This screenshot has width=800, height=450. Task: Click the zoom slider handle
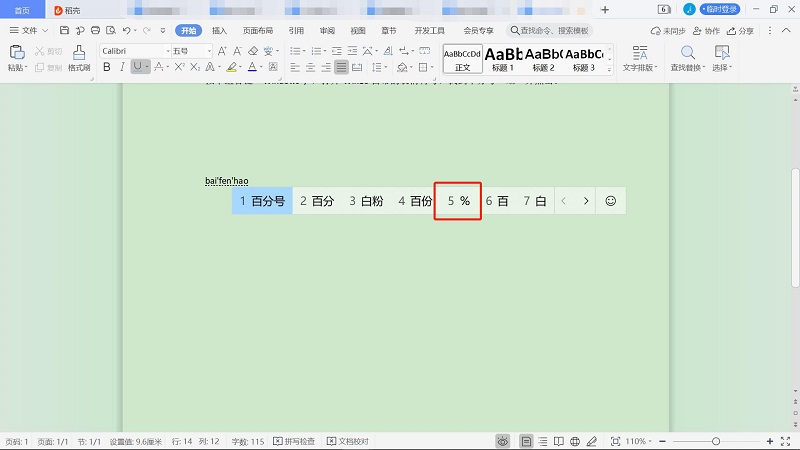716,441
